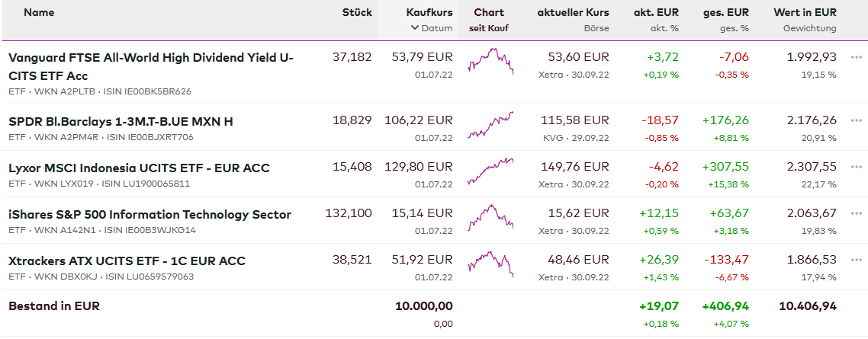Toggle Datum sort chevron under Kaufkurs
Screen dimensions: 868x339
[415, 28]
